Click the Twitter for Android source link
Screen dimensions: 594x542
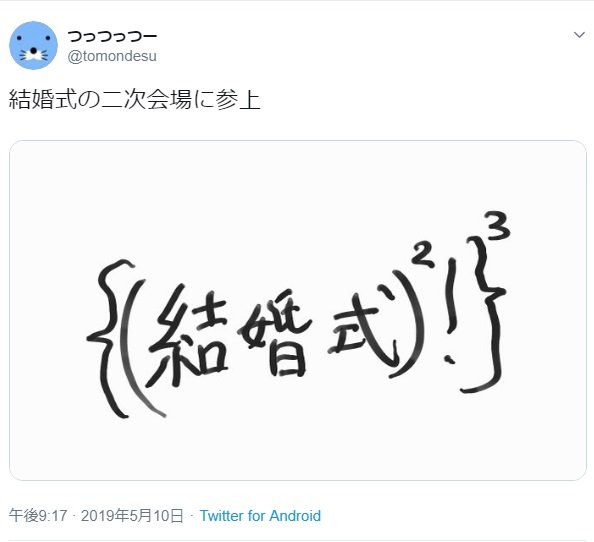click(260, 516)
